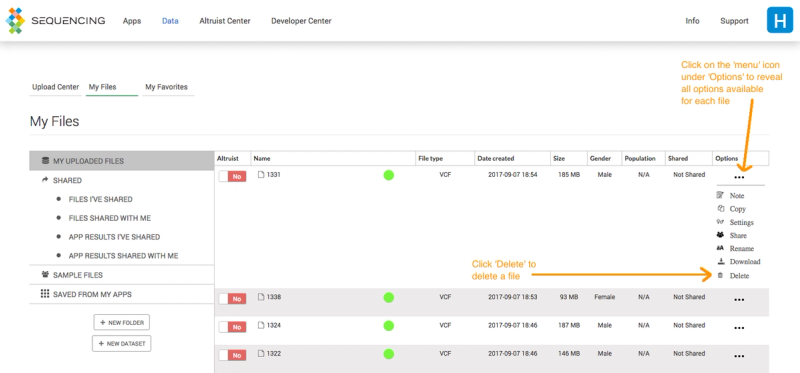This screenshot has height=373, width=800.
Task: Open options menu for file 1324
Action: 739,328
